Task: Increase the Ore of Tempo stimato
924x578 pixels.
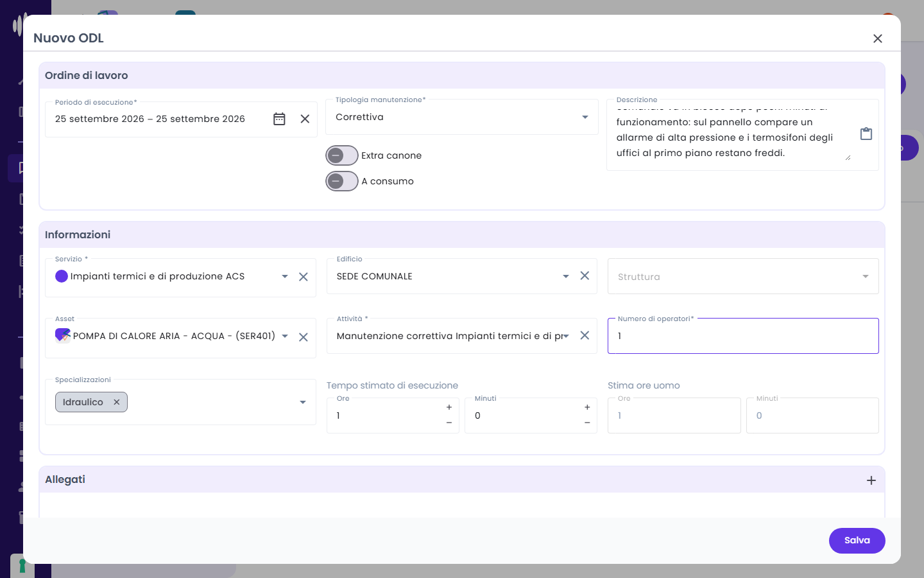Action: [449, 407]
